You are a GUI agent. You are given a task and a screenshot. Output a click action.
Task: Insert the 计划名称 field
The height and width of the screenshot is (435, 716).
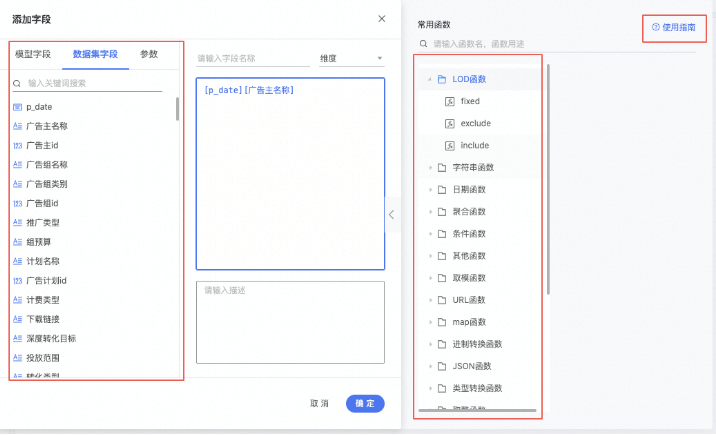click(x=43, y=261)
